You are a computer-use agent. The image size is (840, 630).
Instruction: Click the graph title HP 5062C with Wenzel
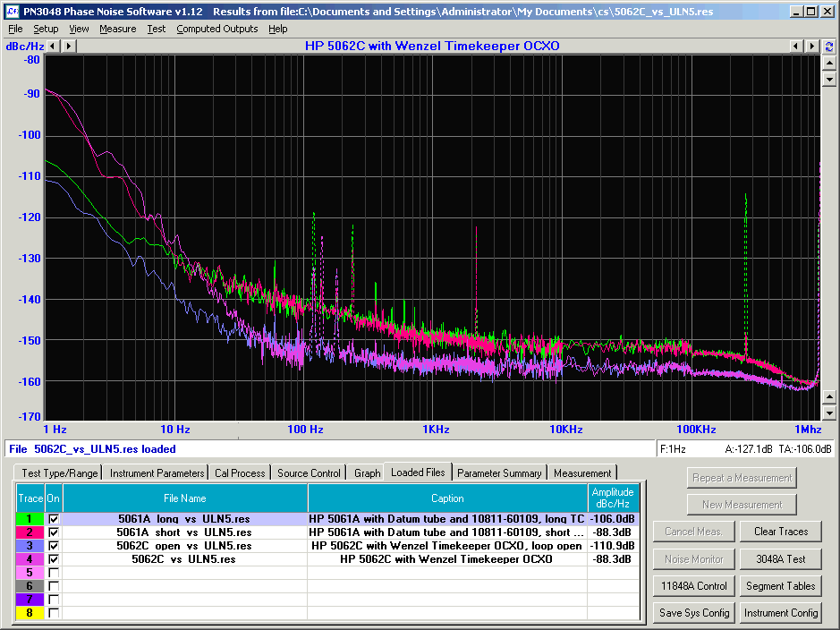pos(432,46)
